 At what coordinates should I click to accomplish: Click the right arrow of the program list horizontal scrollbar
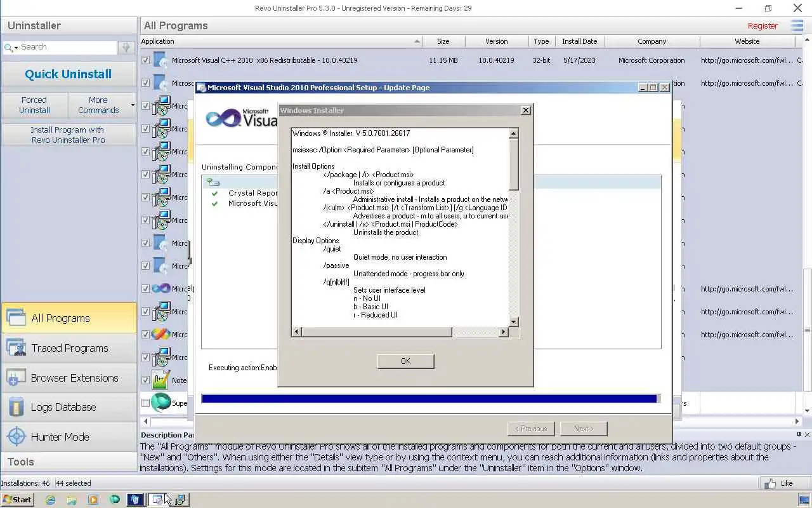pyautogui.click(x=797, y=421)
